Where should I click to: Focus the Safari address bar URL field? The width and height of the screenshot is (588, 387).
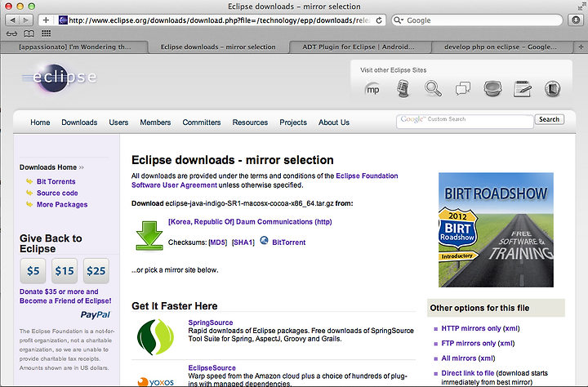220,20
